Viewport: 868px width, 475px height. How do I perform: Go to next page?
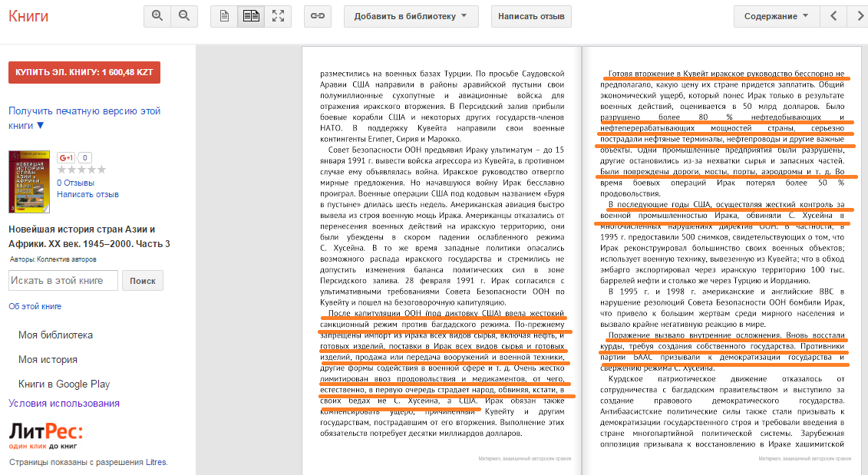point(859,17)
